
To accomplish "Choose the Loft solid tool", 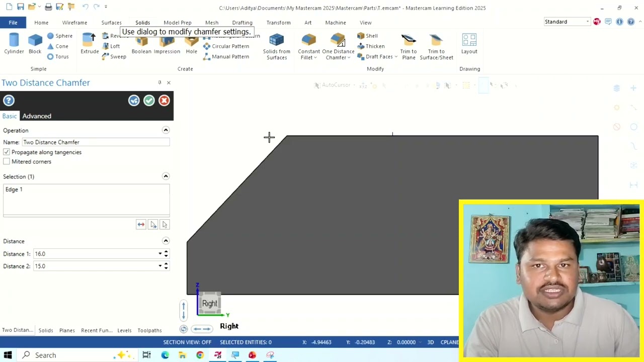I will click(111, 46).
